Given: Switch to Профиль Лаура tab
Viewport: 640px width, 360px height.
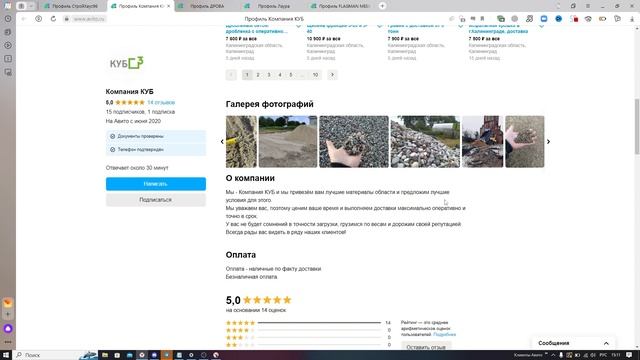Looking at the screenshot, I should coord(273,6).
